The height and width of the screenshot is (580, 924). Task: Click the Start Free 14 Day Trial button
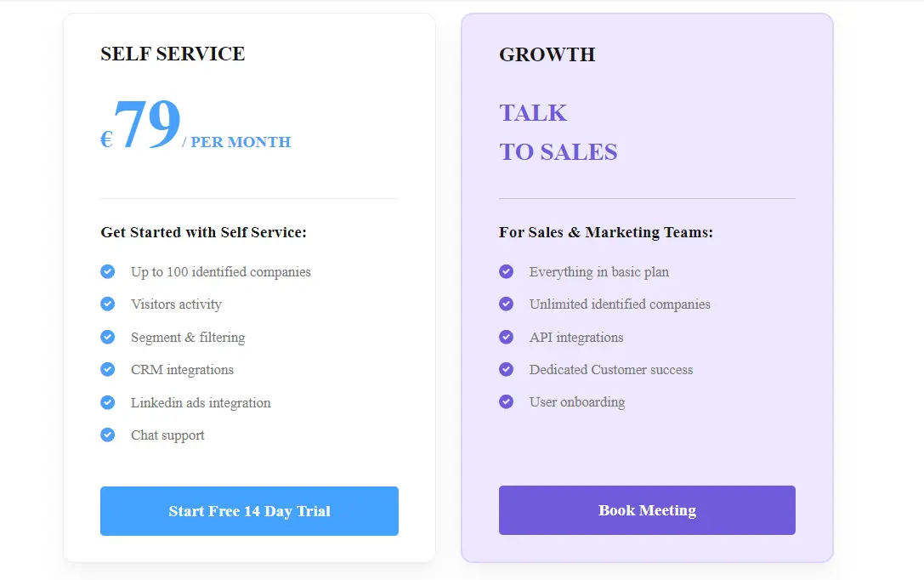[249, 511]
